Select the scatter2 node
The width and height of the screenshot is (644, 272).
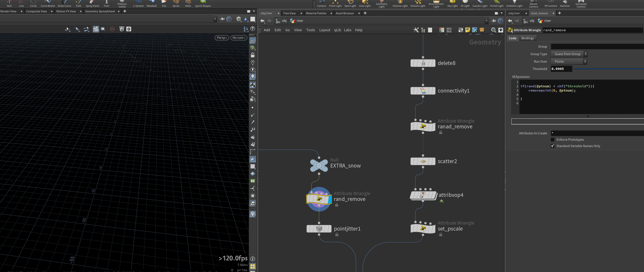(x=423, y=161)
